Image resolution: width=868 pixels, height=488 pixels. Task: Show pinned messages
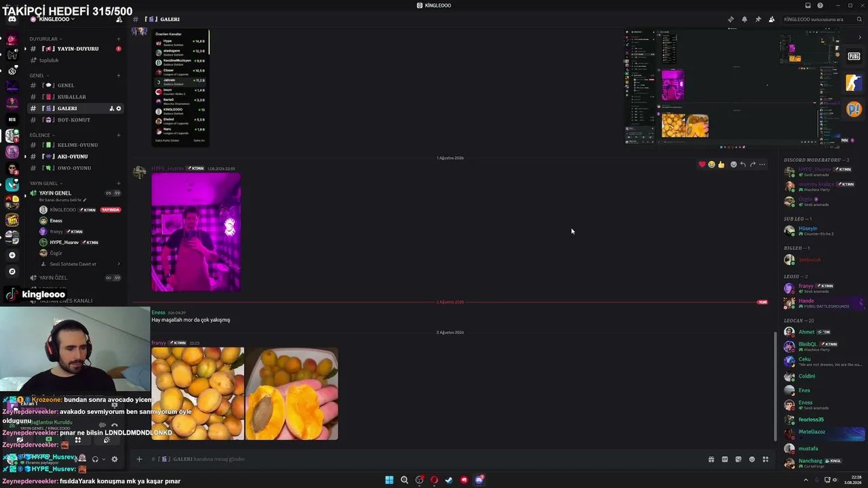tap(757, 19)
